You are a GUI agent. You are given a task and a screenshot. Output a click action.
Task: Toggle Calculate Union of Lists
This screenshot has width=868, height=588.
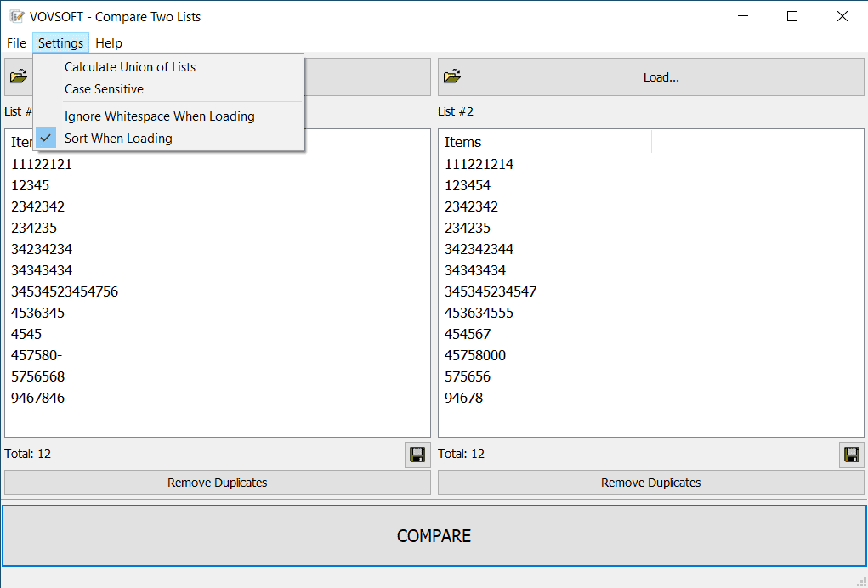click(129, 66)
